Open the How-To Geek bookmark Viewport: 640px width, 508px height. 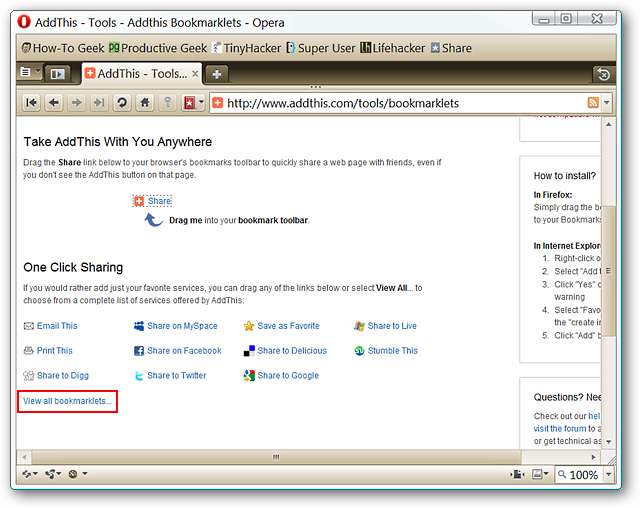62,47
